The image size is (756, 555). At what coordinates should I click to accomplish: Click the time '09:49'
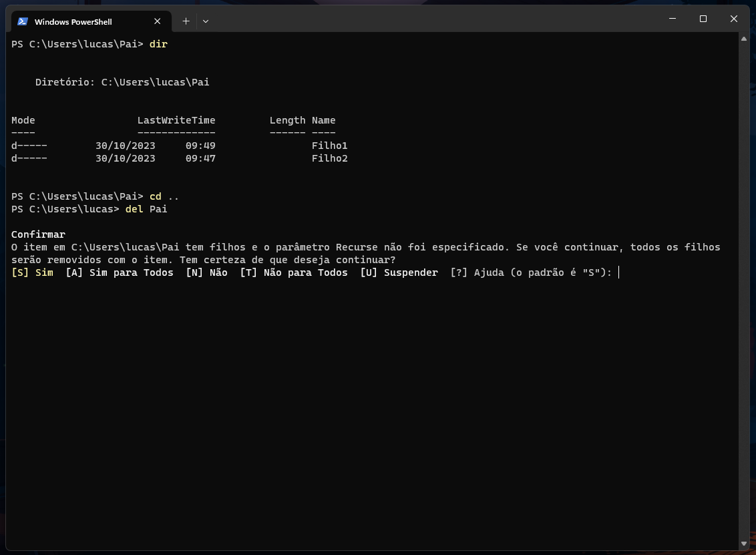[x=200, y=146]
